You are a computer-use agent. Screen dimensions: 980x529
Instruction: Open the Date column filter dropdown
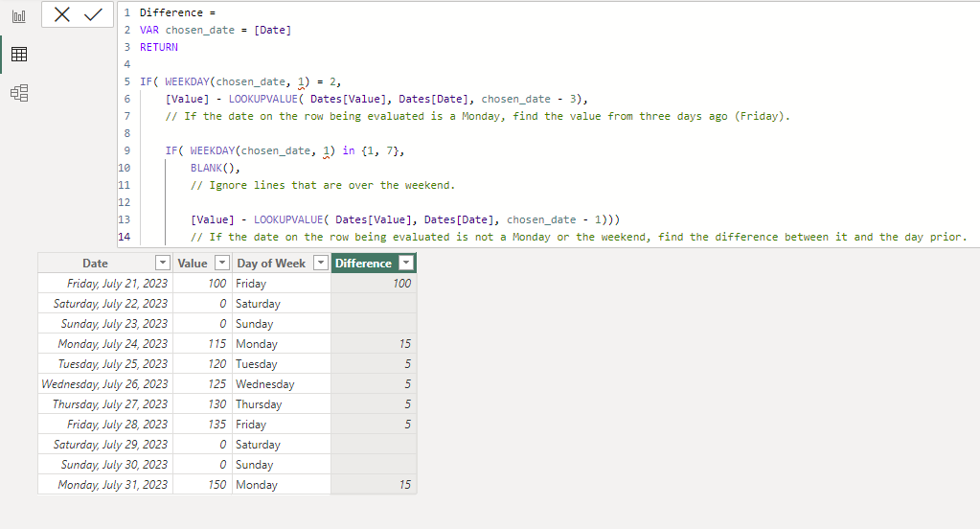(x=163, y=263)
